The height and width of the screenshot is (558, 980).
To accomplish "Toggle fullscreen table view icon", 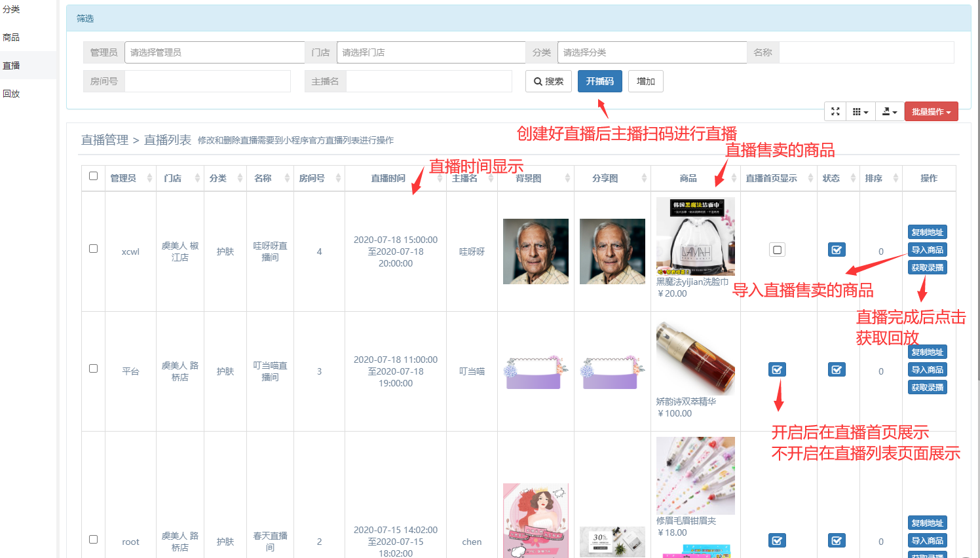I will (835, 112).
